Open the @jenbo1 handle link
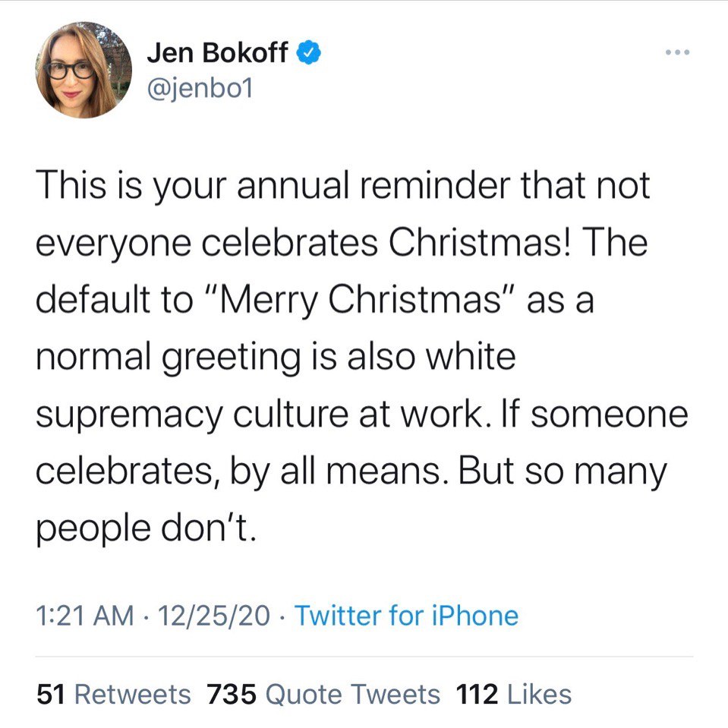728x728 pixels. [200, 87]
